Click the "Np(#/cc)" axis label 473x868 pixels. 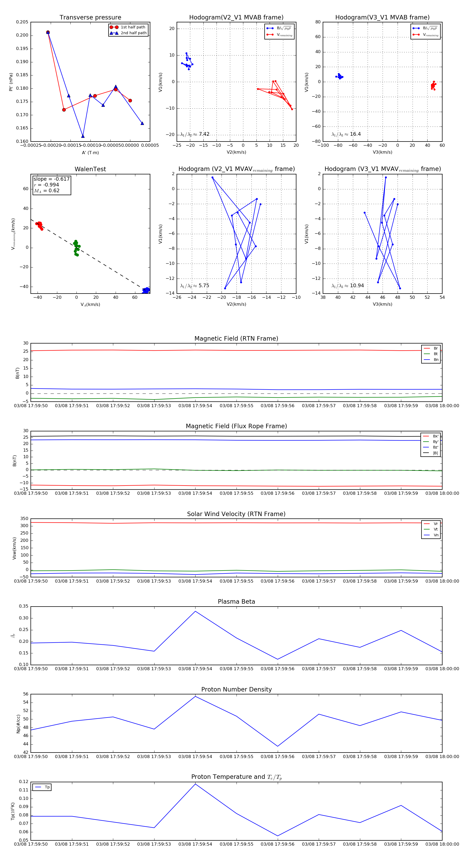tap(18, 724)
